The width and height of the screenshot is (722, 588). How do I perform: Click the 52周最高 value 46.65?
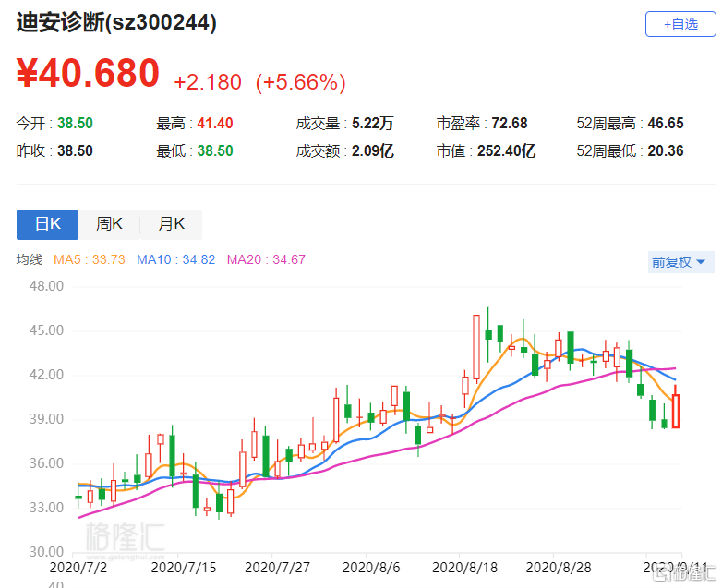666,123
